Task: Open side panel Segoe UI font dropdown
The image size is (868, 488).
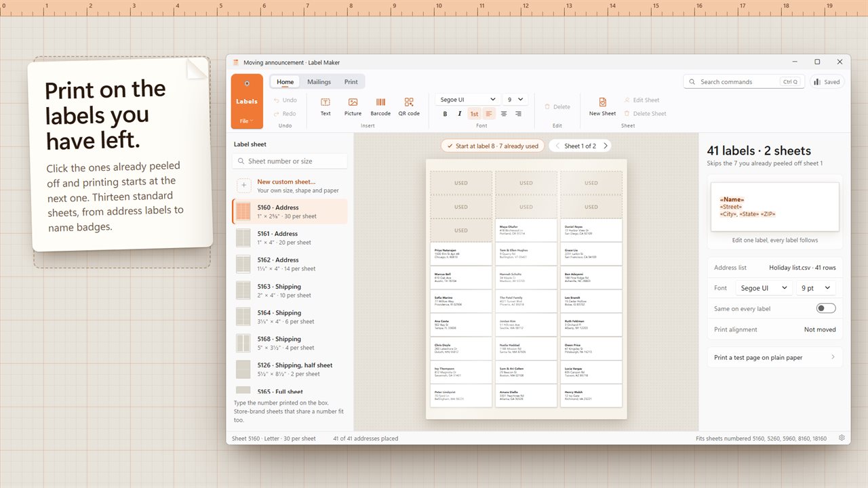Action: pos(764,288)
